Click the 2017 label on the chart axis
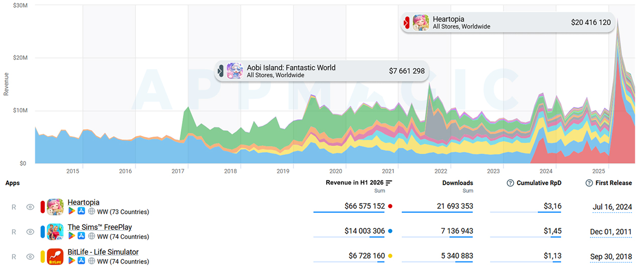 [178, 171]
